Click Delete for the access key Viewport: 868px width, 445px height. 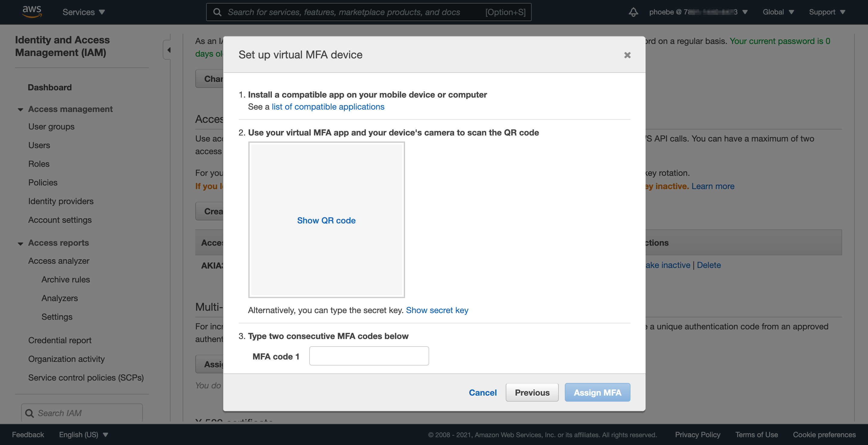point(709,265)
